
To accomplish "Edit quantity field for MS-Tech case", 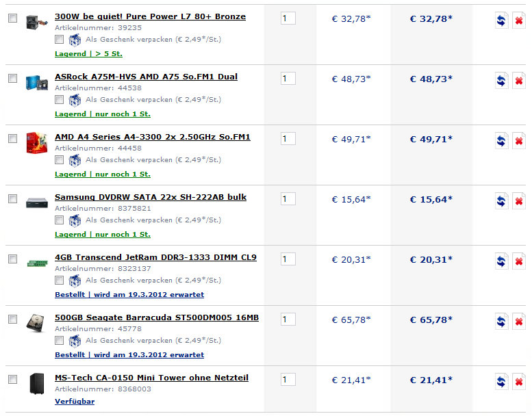I will coord(288,379).
